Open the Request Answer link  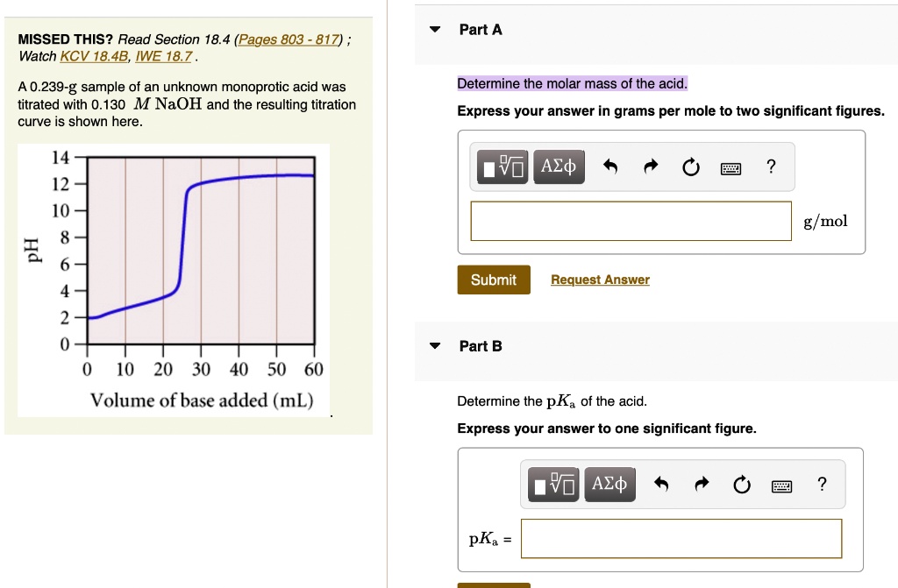(600, 280)
